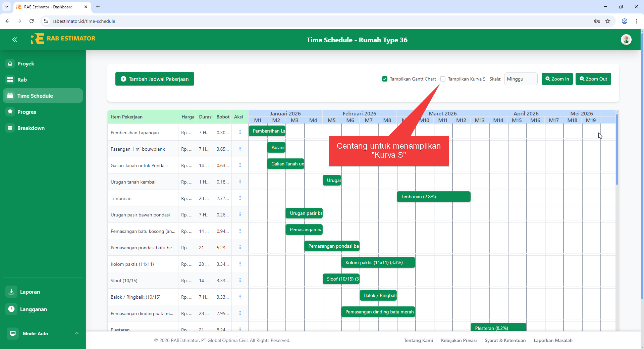The image size is (644, 349).
Task: Open the Laporkan Masalah link
Action: pyautogui.click(x=553, y=340)
